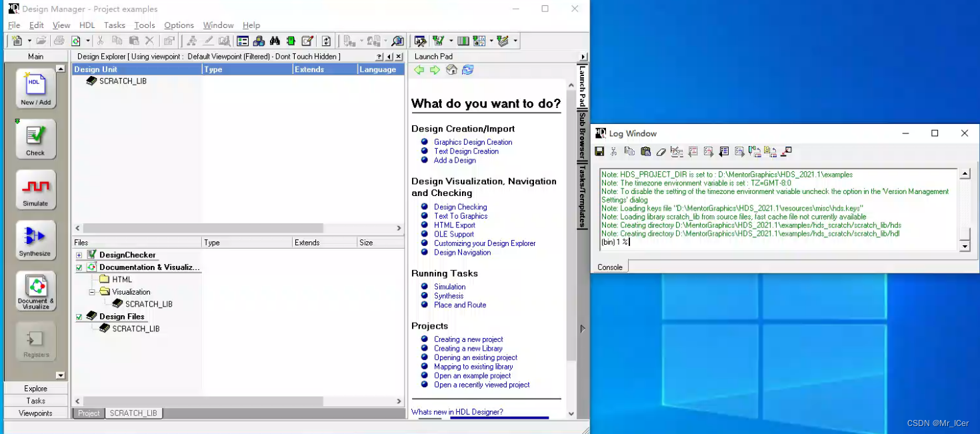This screenshot has width=980, height=434.
Task: Launch the Synthesize shortcut
Action: coord(36,240)
